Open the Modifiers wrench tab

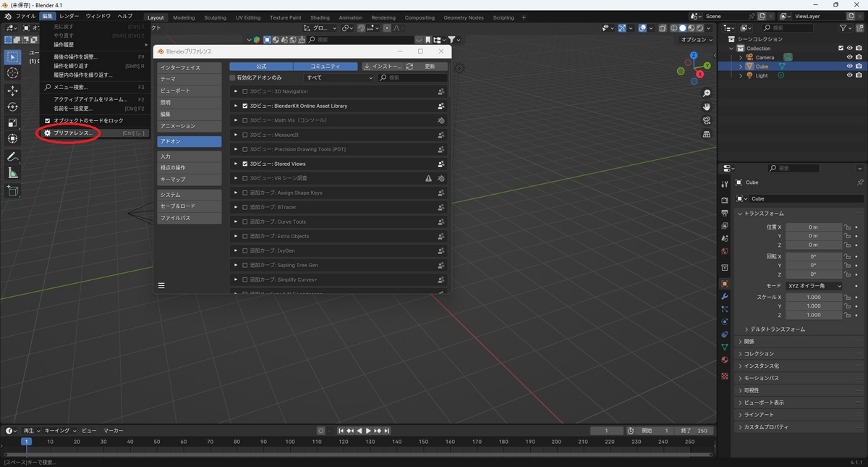pyautogui.click(x=725, y=297)
